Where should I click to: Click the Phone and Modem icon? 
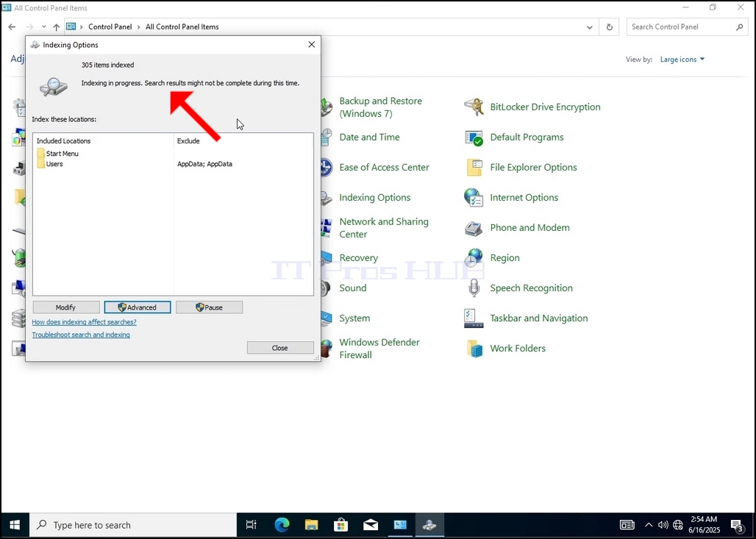(474, 227)
